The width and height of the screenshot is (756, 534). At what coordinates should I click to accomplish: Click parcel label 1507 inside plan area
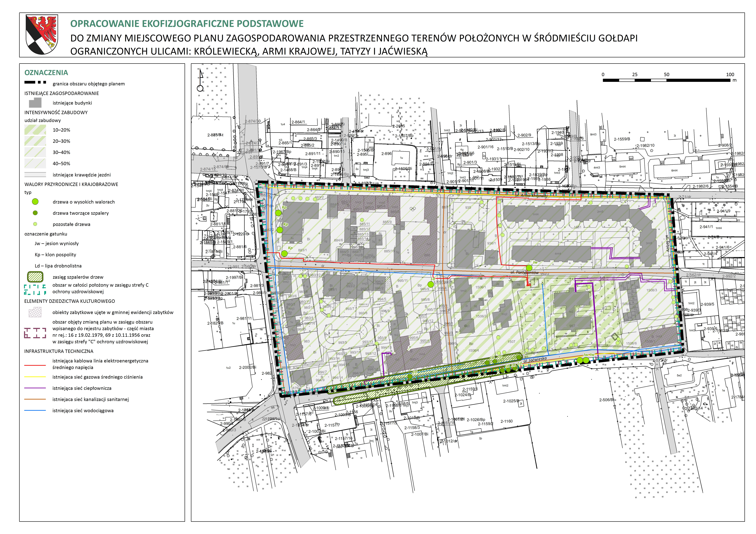(511, 342)
